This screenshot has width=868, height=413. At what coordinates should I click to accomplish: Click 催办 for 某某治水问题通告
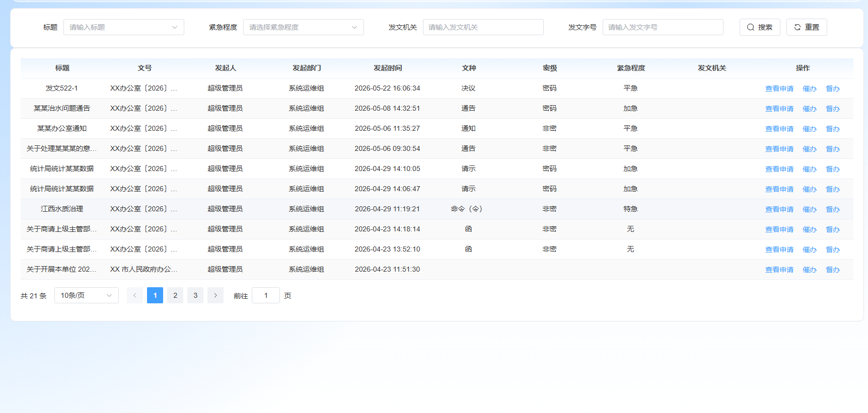810,109
